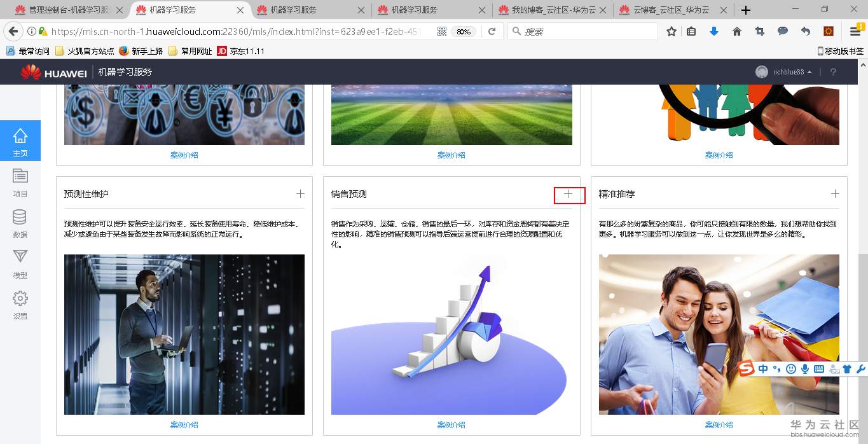The height and width of the screenshot is (444, 868).
Task: Open the 模型 section from sidebar
Action: (20, 261)
